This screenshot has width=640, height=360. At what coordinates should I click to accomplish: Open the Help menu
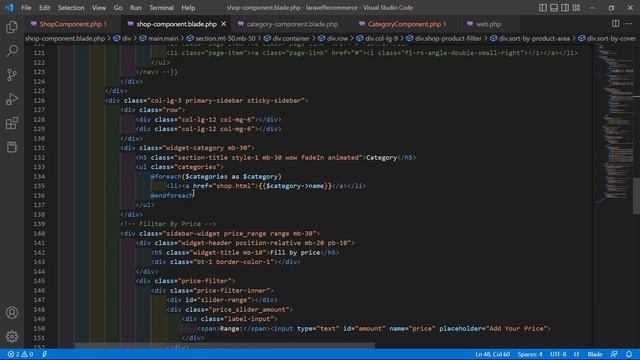click(188, 8)
